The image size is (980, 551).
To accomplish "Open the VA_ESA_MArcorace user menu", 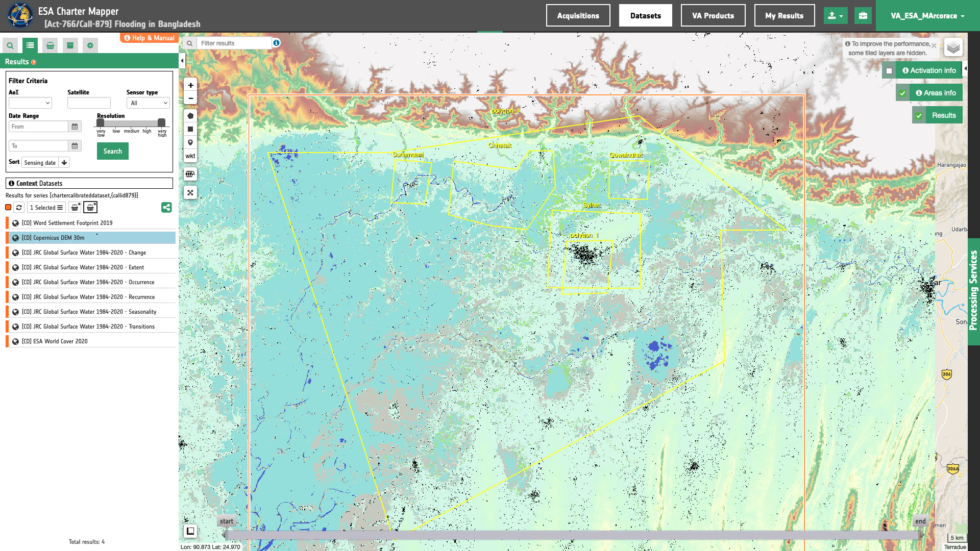I will [x=928, y=16].
